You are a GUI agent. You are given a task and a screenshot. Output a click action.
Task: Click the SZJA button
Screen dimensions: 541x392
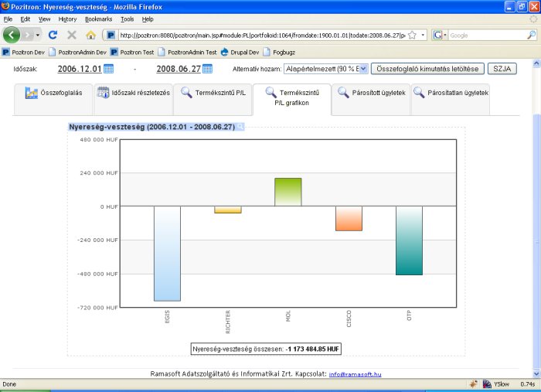click(503, 69)
